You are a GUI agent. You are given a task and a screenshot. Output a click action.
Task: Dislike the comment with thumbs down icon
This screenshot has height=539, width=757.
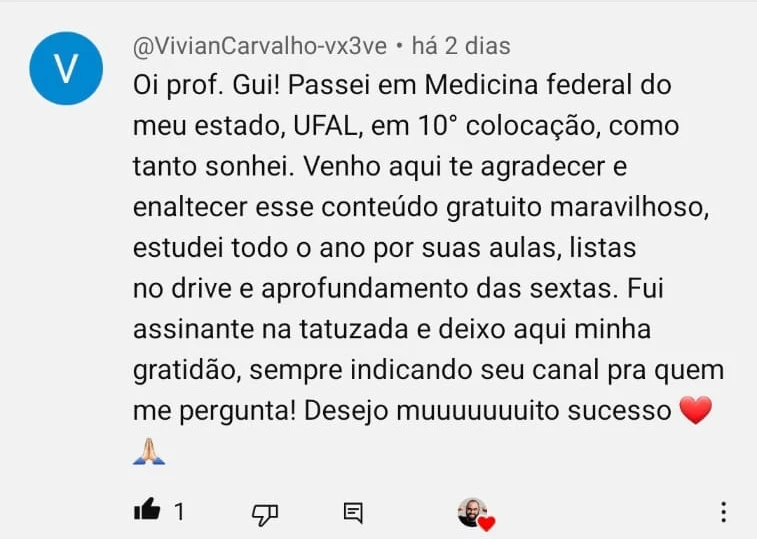click(265, 514)
